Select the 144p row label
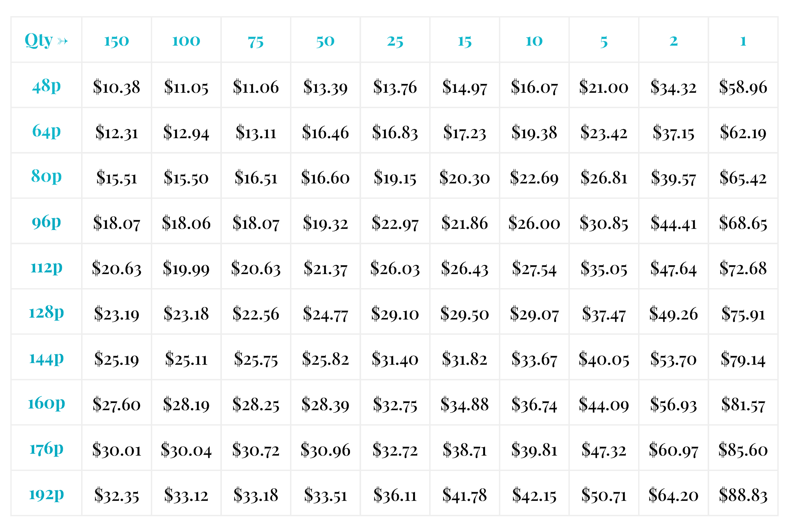This screenshot has height=532, width=789. coord(46,358)
